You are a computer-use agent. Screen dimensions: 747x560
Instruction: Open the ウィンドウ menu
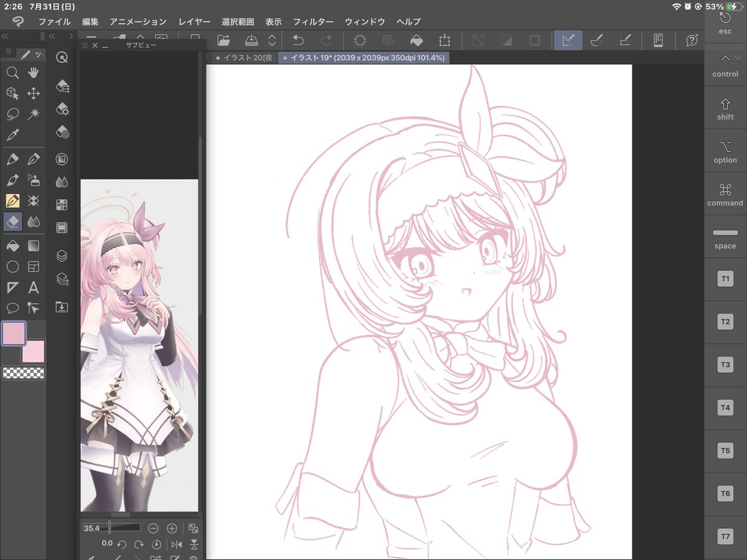[x=365, y=22]
